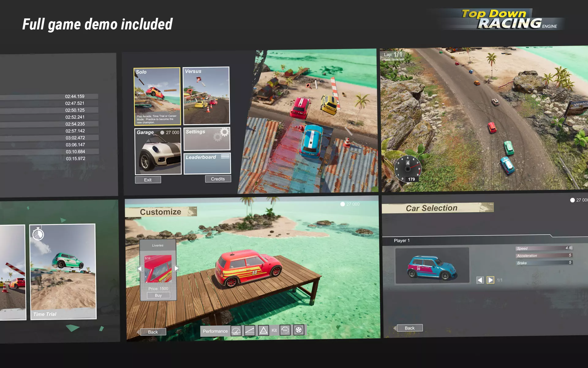Open the Color kit icon
The height and width of the screenshot is (368, 588).
click(x=285, y=330)
